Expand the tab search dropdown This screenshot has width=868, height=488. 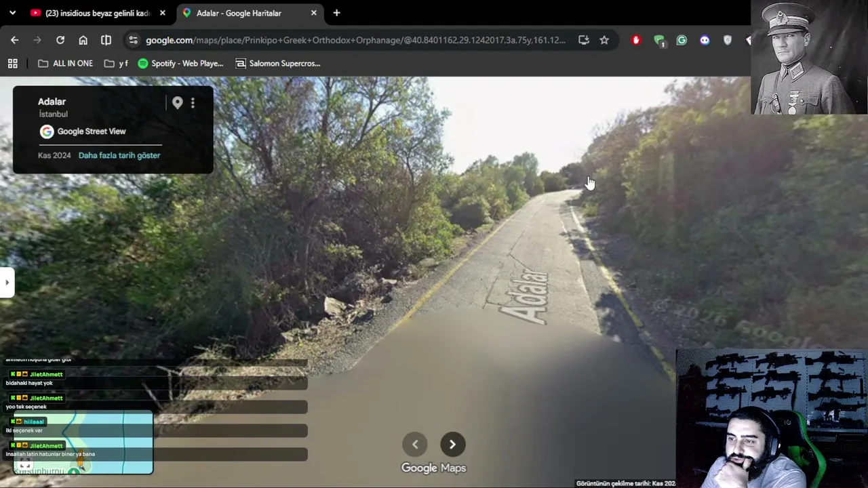12,13
